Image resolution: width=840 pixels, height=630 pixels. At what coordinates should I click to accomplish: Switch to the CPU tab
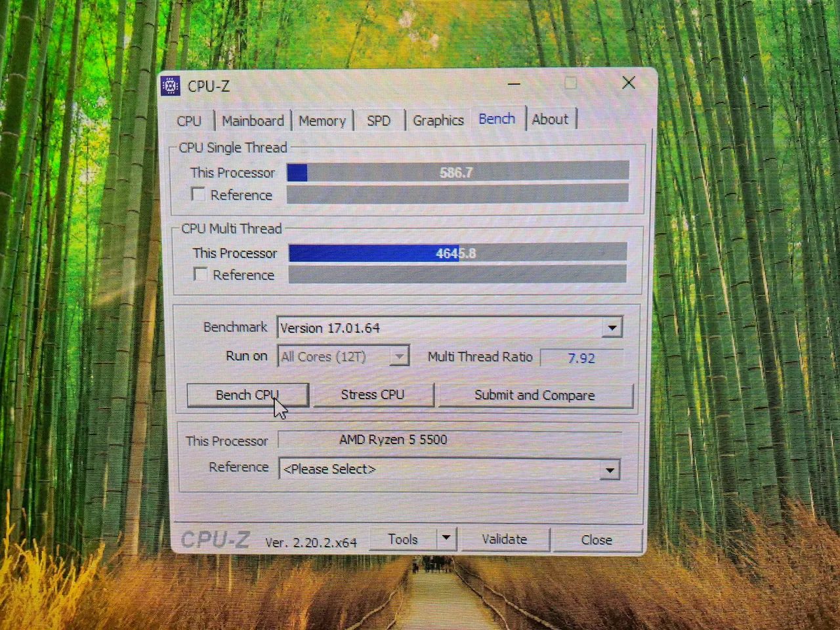coord(189,121)
